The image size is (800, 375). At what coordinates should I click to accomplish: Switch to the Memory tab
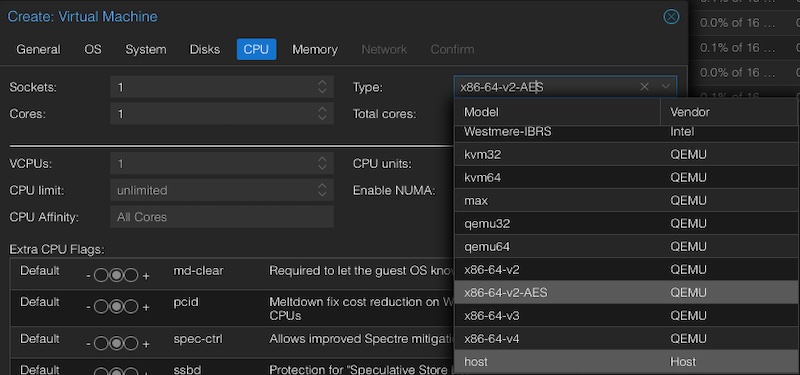pyautogui.click(x=315, y=49)
